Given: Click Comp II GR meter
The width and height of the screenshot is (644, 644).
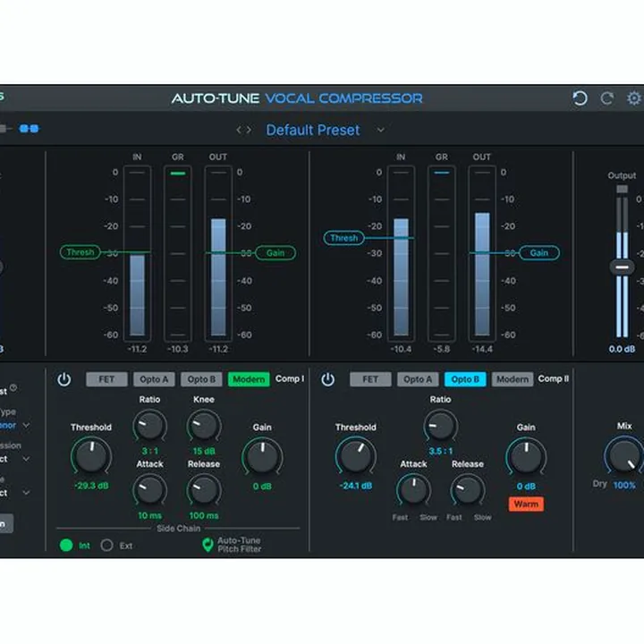Looking at the screenshot, I should click(442, 253).
